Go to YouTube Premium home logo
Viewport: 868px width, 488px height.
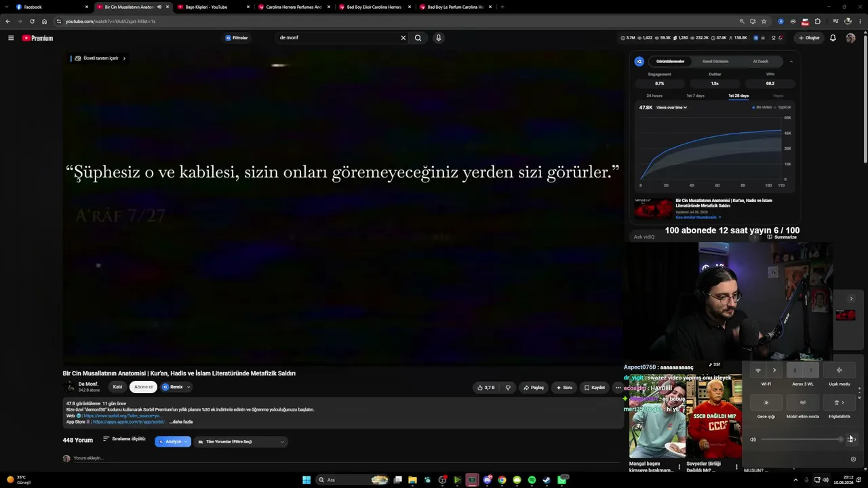[x=37, y=38]
